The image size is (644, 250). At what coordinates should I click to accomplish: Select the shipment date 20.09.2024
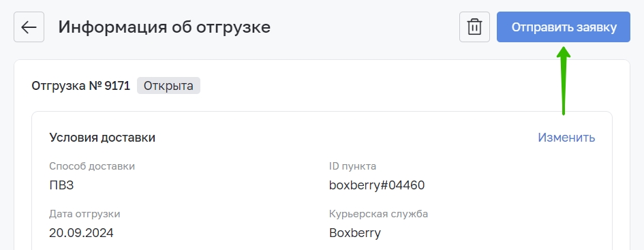(81, 233)
